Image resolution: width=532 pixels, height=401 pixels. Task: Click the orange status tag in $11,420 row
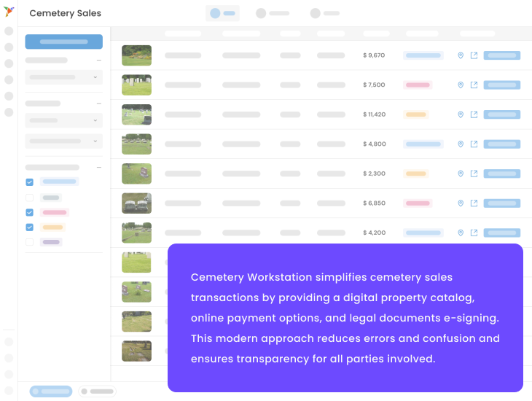tap(415, 114)
